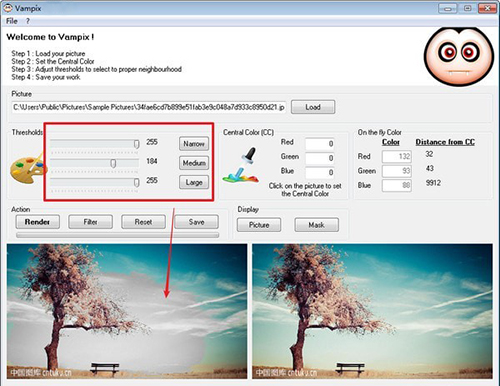Click the original picture preview on right
The height and width of the screenshot is (386, 500).
pyautogui.click(x=372, y=311)
